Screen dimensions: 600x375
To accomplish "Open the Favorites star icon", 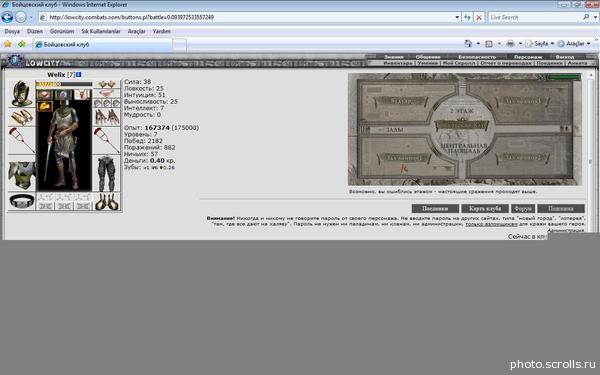I will point(8,44).
